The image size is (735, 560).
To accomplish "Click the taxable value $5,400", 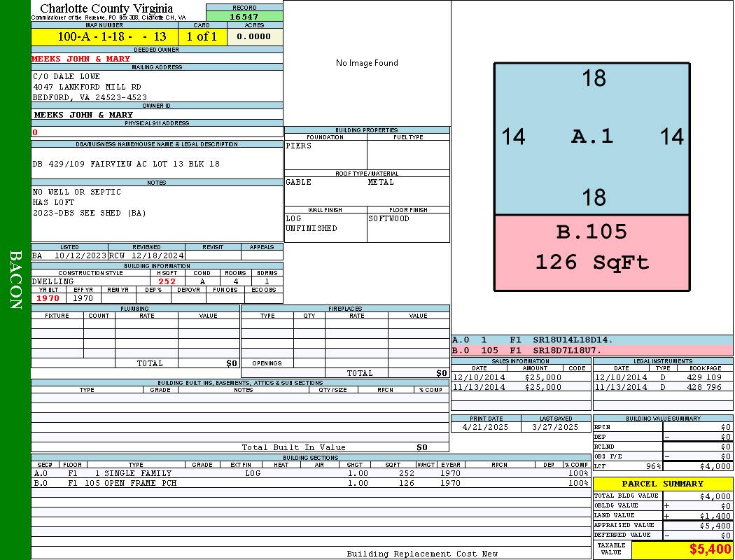I will click(x=710, y=549).
